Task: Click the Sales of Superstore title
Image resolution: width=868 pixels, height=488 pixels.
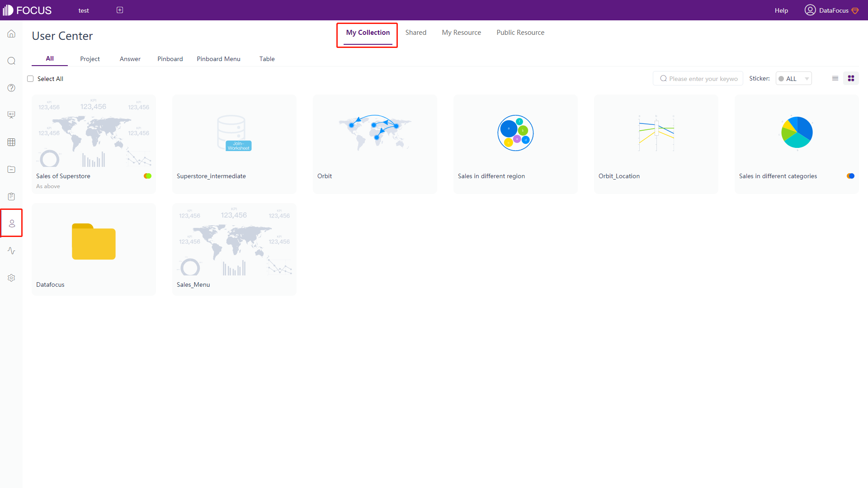Action: [63, 176]
